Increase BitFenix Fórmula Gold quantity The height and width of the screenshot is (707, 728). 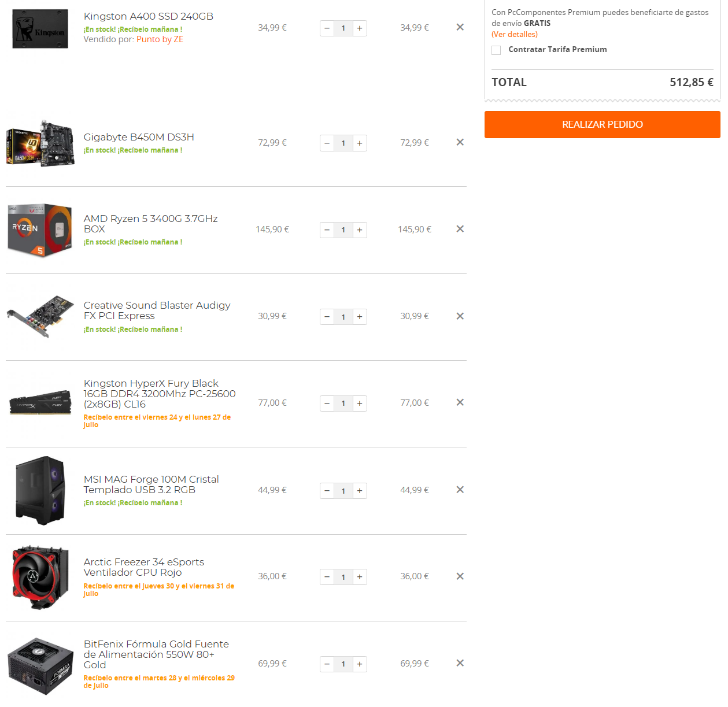click(360, 664)
